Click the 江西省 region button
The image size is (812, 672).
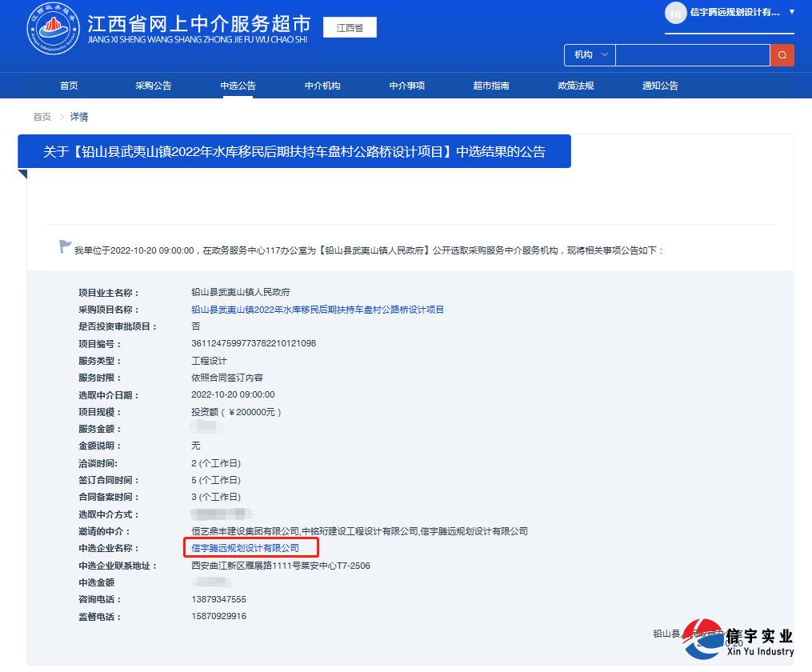click(x=350, y=26)
